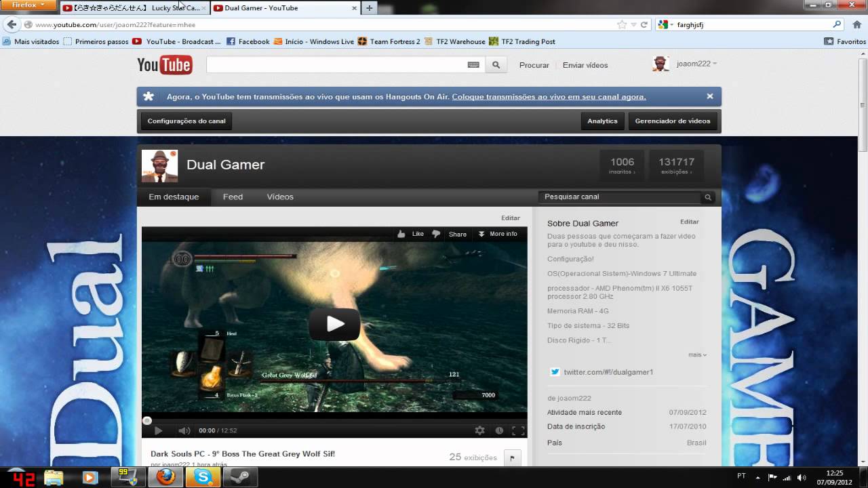This screenshot has height=488, width=868.
Task: Click Enviar vídeos in header
Action: coord(585,65)
